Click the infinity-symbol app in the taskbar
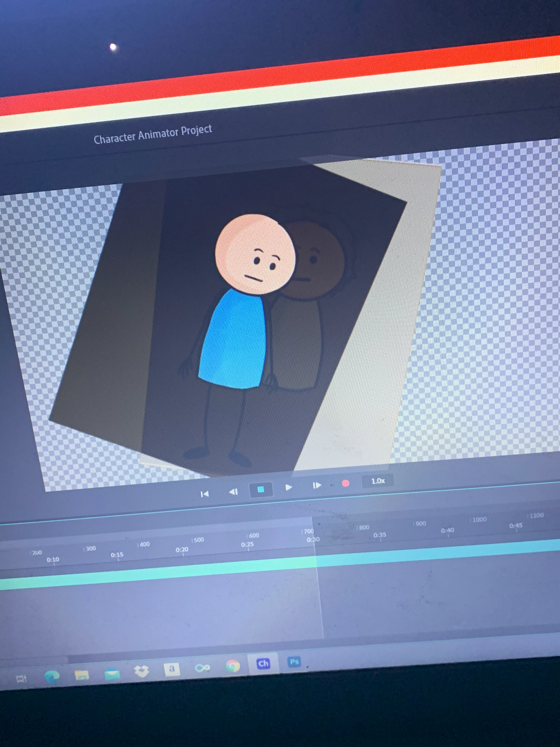Screen dimensions: 560x747 [202, 668]
